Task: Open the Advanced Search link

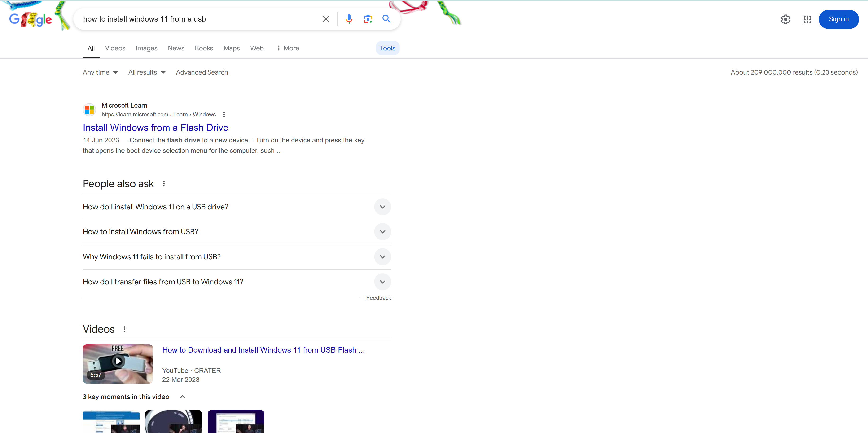Action: click(x=202, y=72)
